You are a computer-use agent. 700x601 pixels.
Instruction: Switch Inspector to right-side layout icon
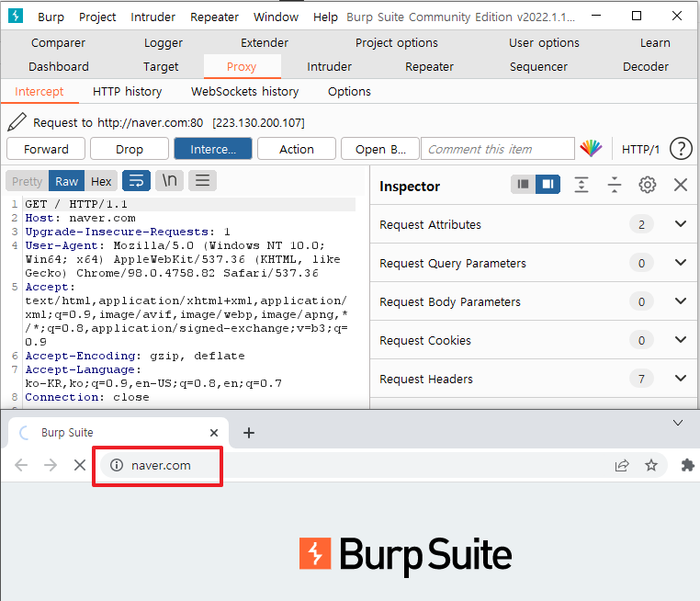coord(548,185)
